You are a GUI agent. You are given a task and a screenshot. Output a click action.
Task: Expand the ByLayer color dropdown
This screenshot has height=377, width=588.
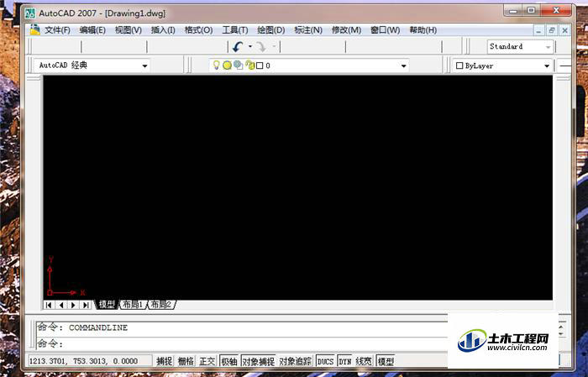547,66
